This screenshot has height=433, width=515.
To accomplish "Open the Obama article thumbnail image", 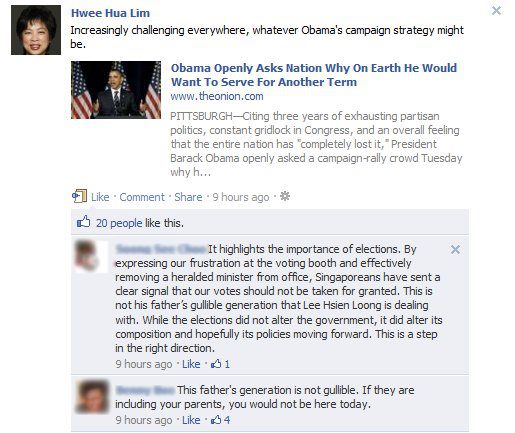I will coord(116,90).
